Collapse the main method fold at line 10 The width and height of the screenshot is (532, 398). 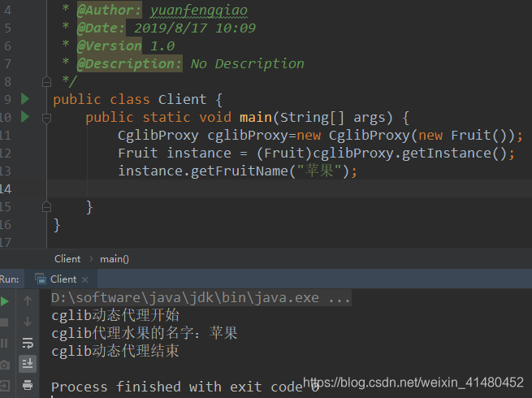coord(46,118)
